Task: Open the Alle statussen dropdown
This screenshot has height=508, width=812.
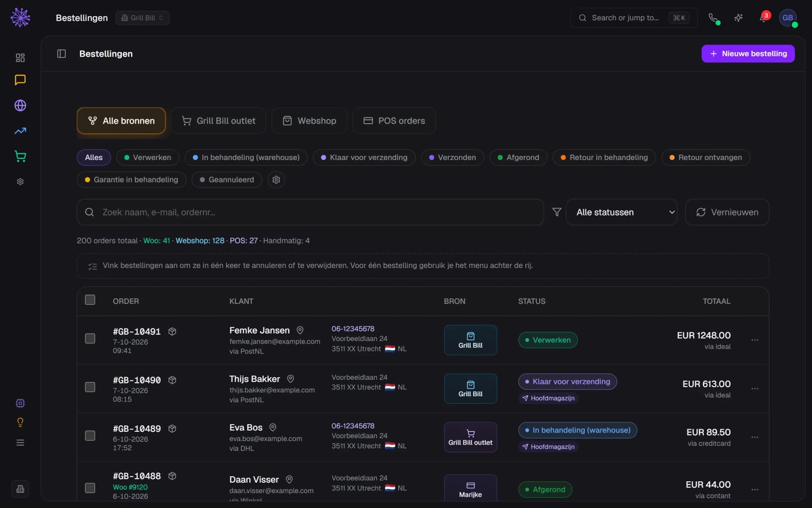Action: [621, 212]
